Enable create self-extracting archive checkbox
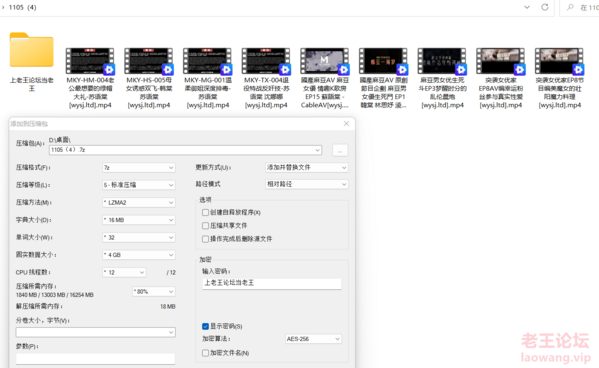Screen dimensions: 599x368 pos(205,212)
